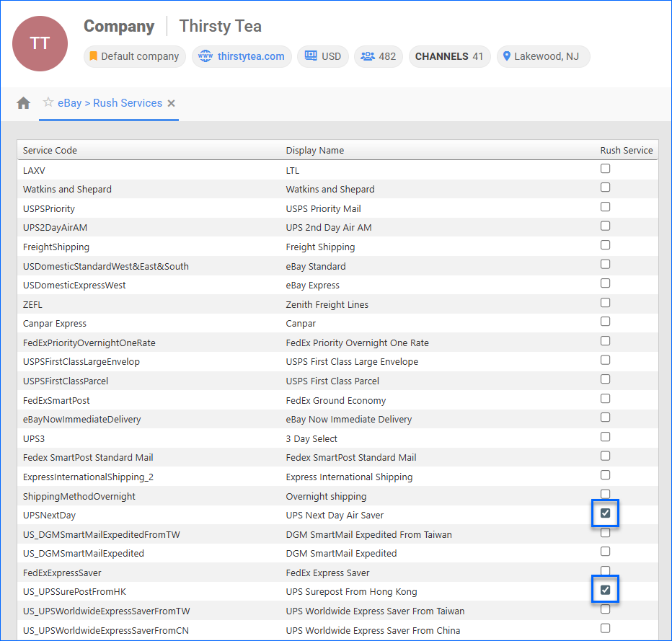Open the 482 users badge
Screen dimensions: 672x641
[379, 56]
